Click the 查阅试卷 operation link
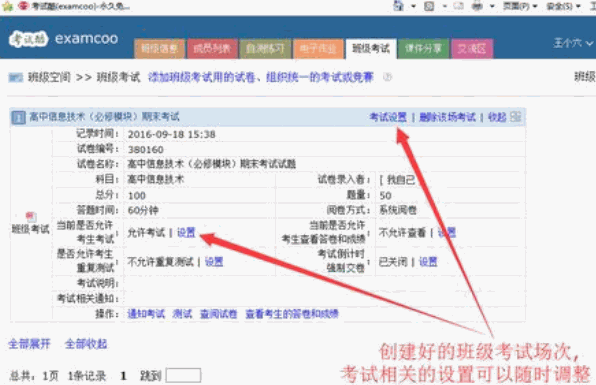 point(219,314)
